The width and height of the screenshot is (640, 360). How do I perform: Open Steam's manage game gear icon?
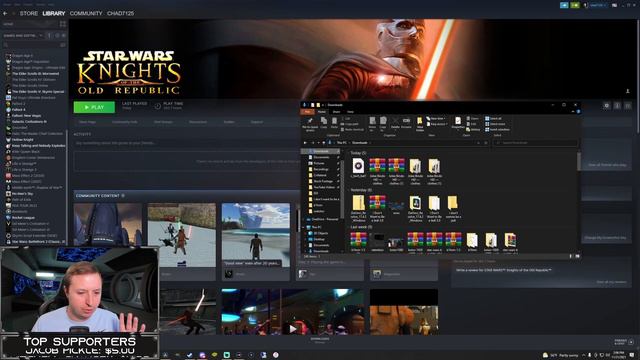coord(607,106)
